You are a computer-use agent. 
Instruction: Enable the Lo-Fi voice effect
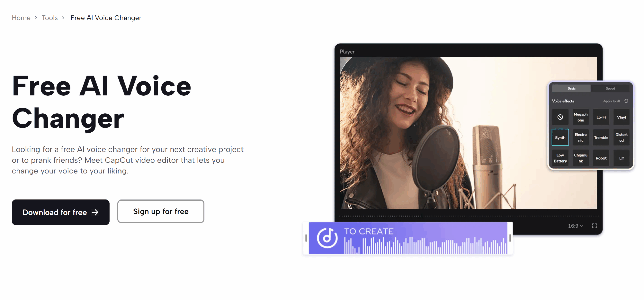[601, 117]
